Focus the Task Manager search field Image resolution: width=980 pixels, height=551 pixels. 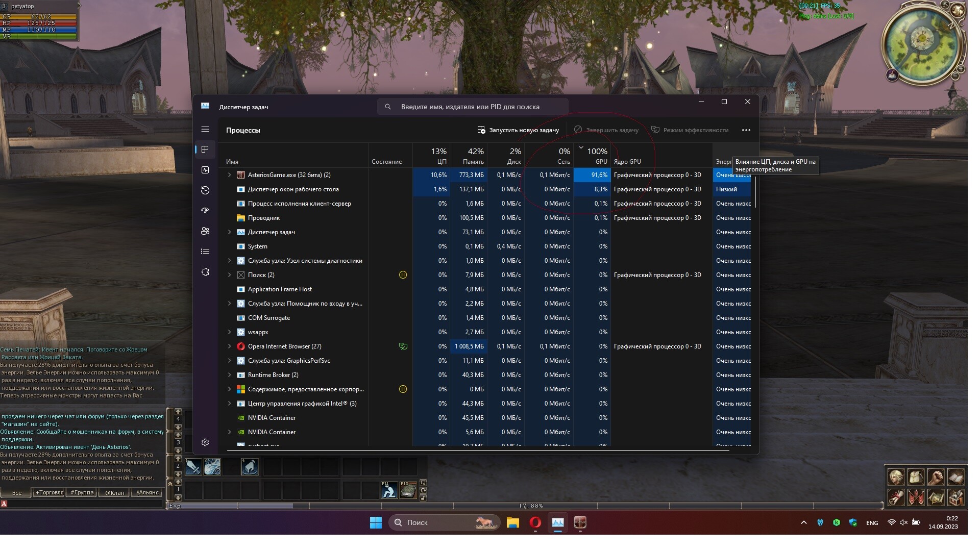tap(473, 107)
